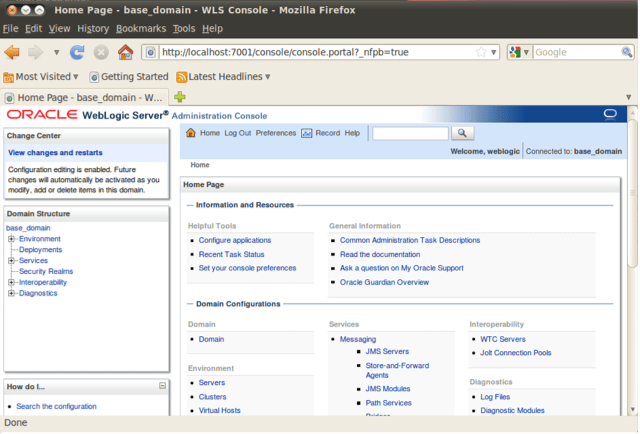Screen dimensions: 640x434
Task: Open the Bookmarks menu
Action: click(141, 29)
